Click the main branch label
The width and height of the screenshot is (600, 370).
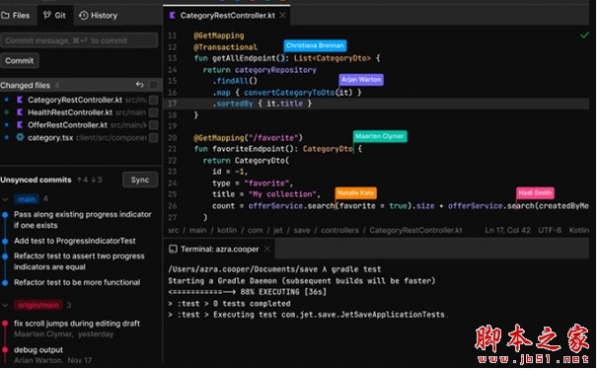(27, 199)
